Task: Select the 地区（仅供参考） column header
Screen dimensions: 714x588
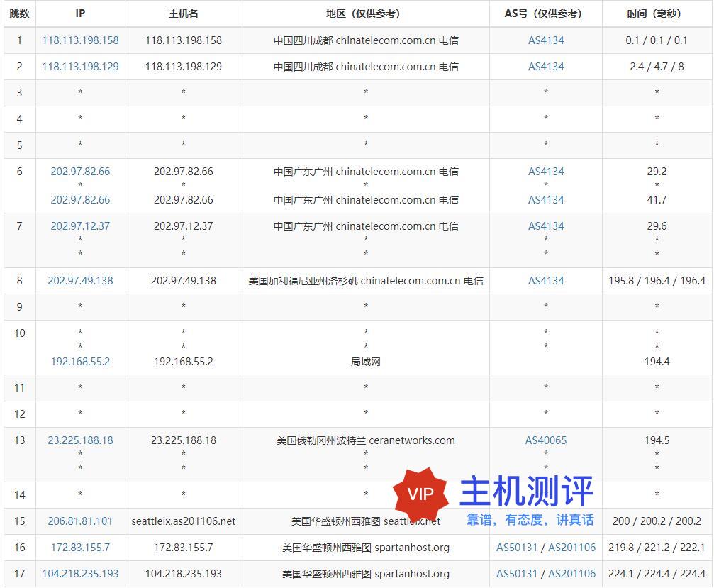Action: (366, 13)
